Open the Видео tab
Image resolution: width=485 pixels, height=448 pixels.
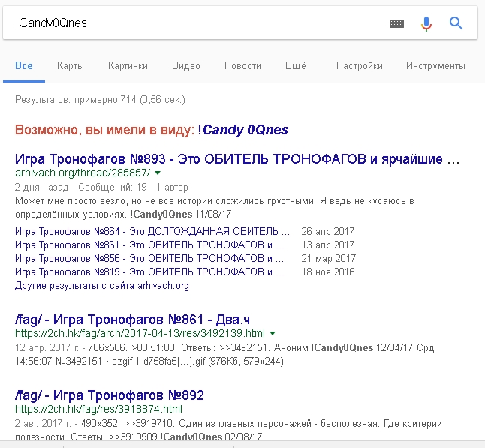click(x=186, y=66)
